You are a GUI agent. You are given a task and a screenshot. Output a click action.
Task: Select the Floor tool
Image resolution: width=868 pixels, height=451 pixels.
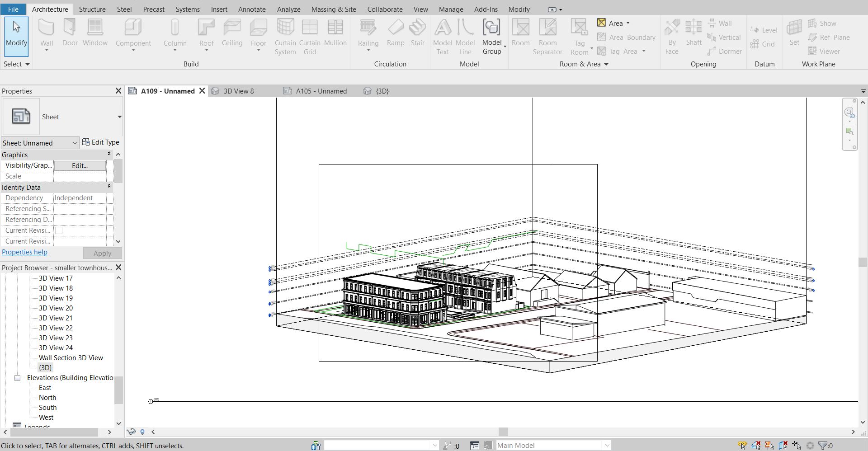click(258, 35)
